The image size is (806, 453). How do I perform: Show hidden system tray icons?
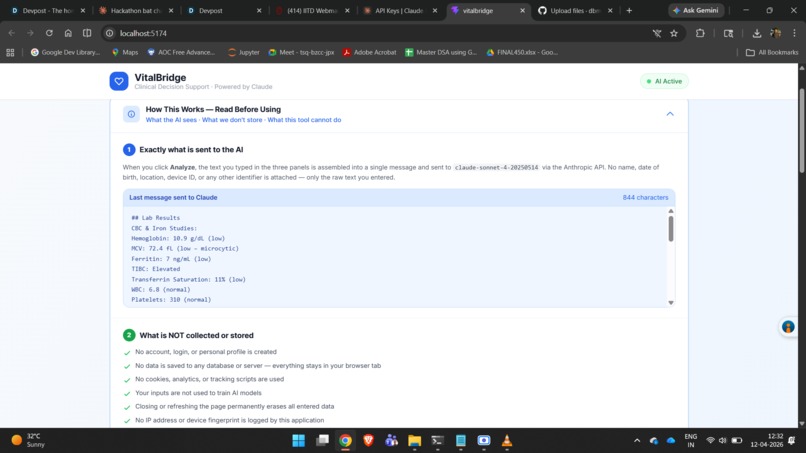(637, 441)
